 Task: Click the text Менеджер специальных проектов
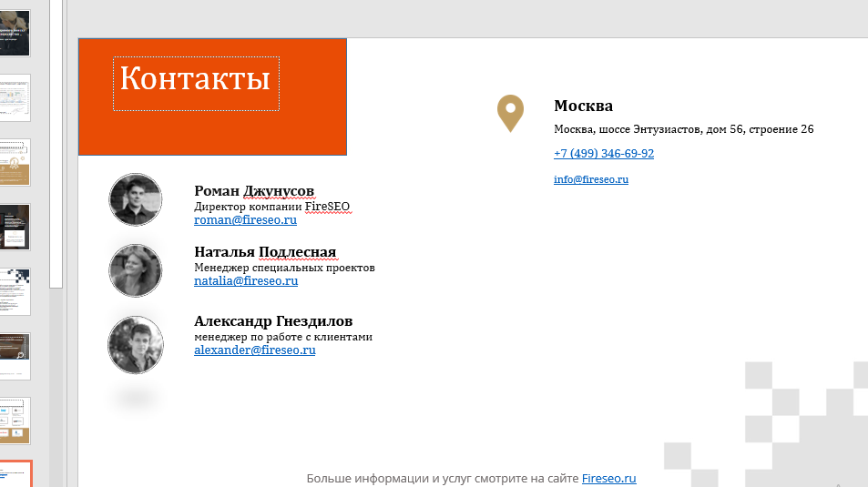(284, 268)
